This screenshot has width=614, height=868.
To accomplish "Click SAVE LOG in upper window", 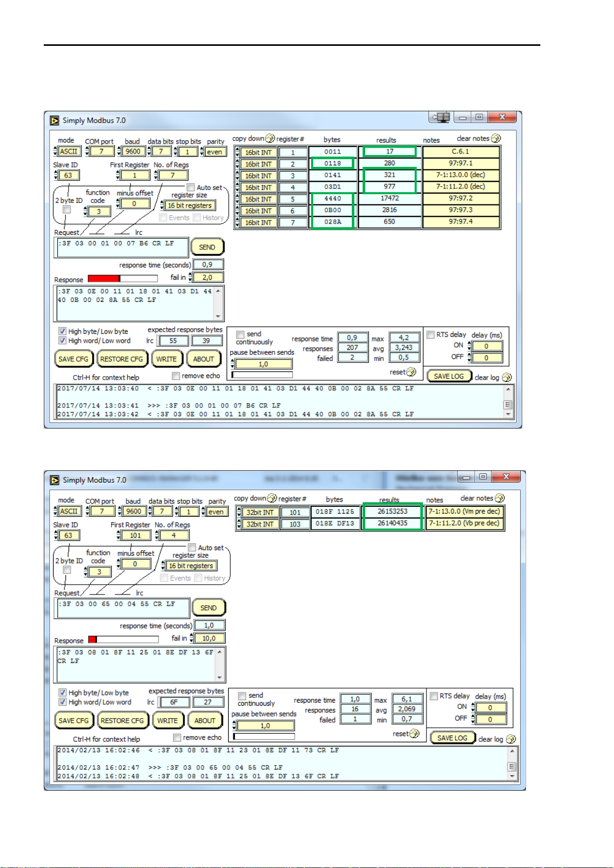I will pyautogui.click(x=449, y=377).
